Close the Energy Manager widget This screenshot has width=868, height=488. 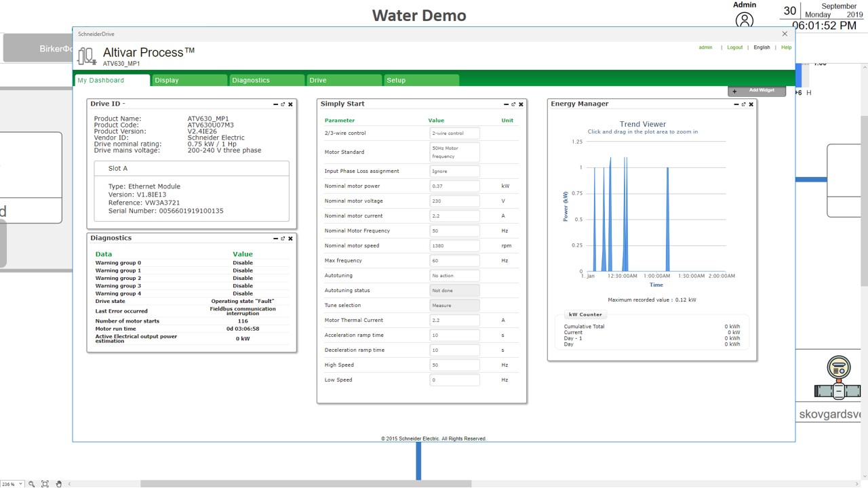(x=751, y=104)
